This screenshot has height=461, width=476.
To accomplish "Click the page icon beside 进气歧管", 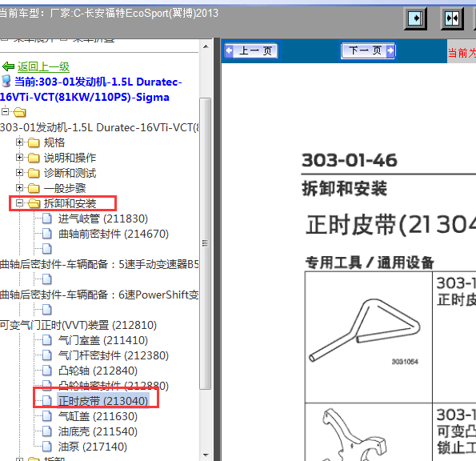I will pos(46,218).
